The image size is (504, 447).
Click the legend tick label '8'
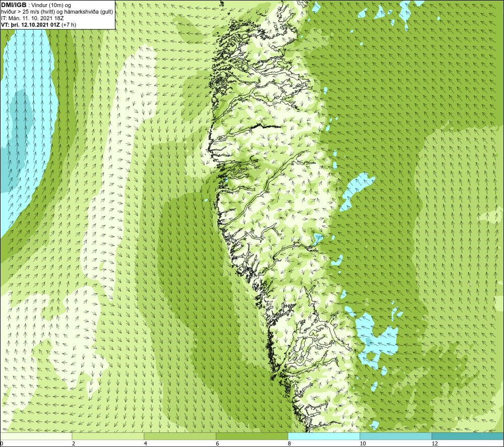pos(290,443)
